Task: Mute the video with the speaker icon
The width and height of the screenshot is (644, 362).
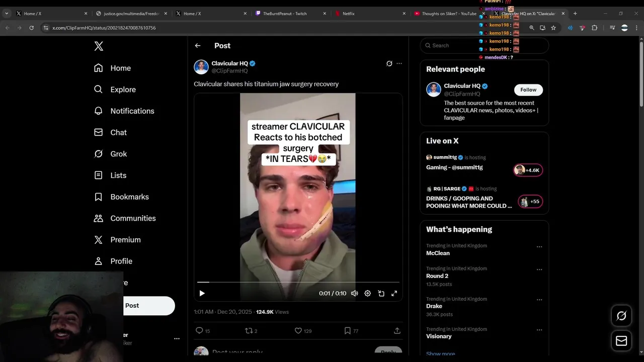Action: (x=354, y=293)
